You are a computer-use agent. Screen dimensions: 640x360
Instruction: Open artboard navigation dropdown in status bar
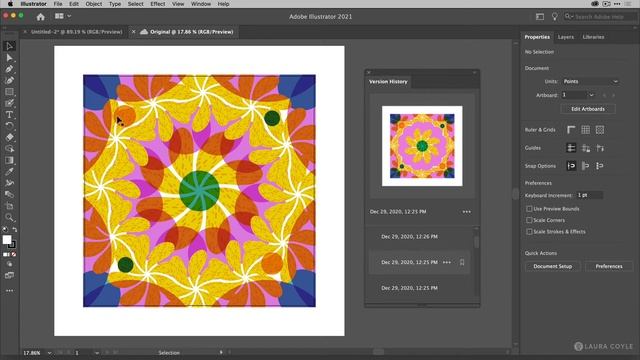tap(97, 353)
